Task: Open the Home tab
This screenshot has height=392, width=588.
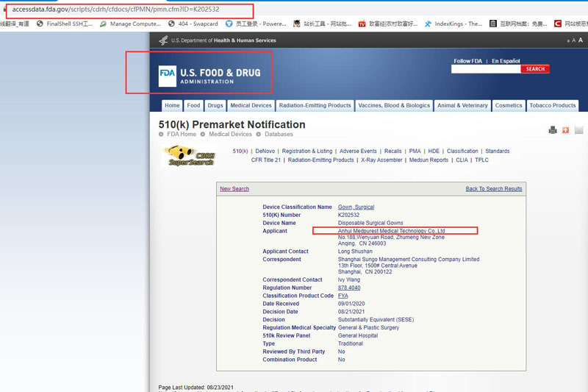Action: tap(172, 105)
